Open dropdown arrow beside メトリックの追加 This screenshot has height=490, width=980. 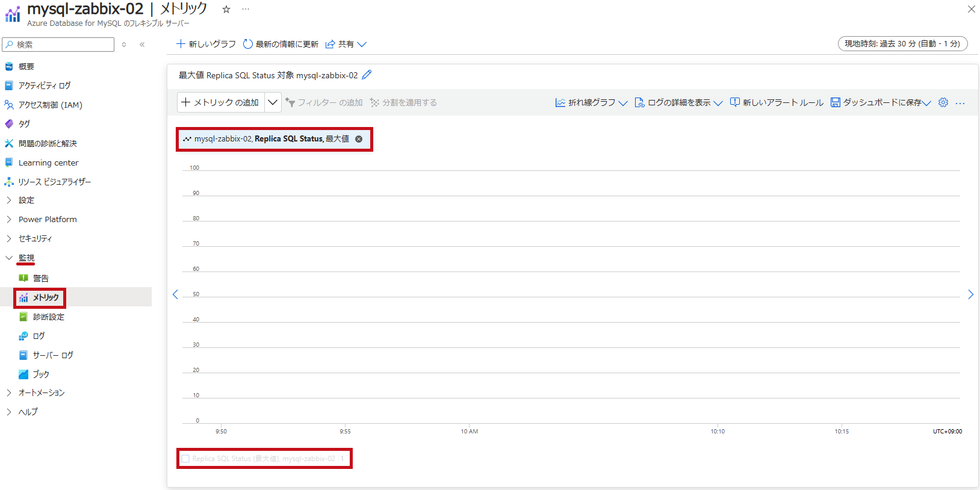(x=273, y=102)
